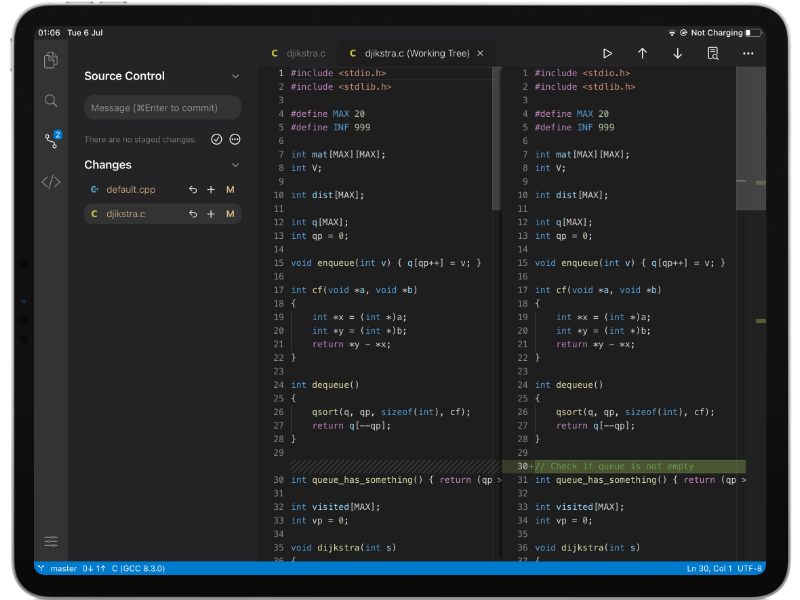Run the code with play button

607,54
